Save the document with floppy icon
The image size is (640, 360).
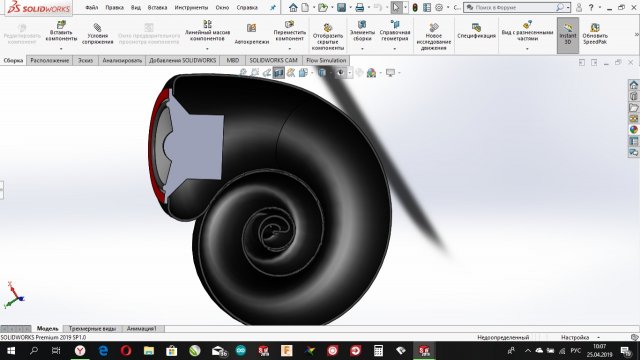coord(341,7)
